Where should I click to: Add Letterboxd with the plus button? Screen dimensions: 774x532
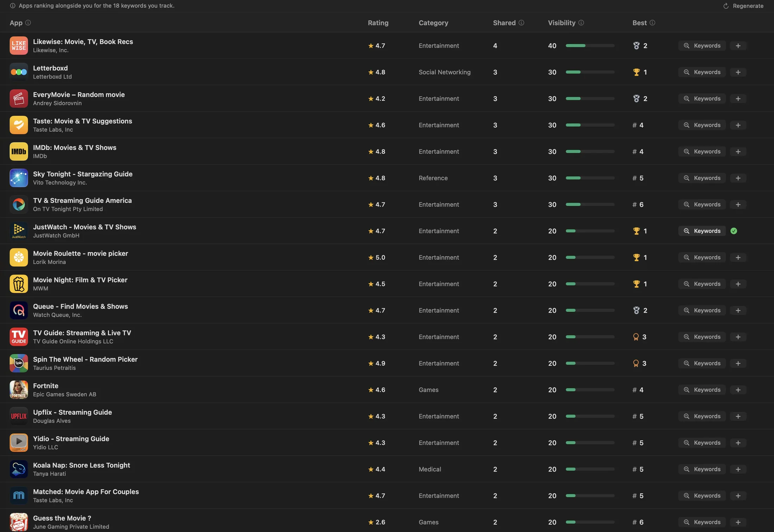(x=738, y=72)
